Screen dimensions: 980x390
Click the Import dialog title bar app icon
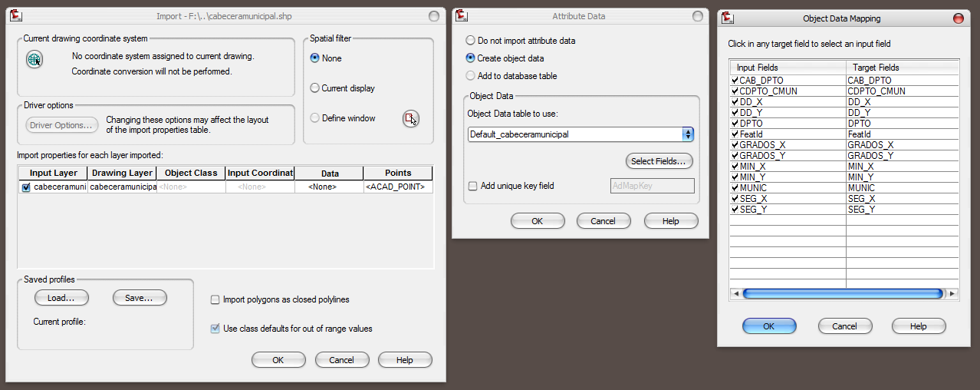pyautogui.click(x=15, y=16)
